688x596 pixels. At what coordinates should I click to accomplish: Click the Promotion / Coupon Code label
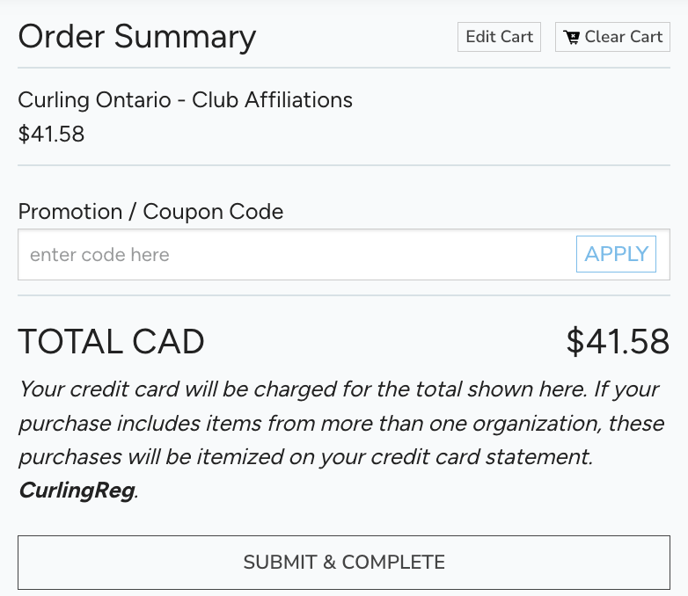[150, 212]
